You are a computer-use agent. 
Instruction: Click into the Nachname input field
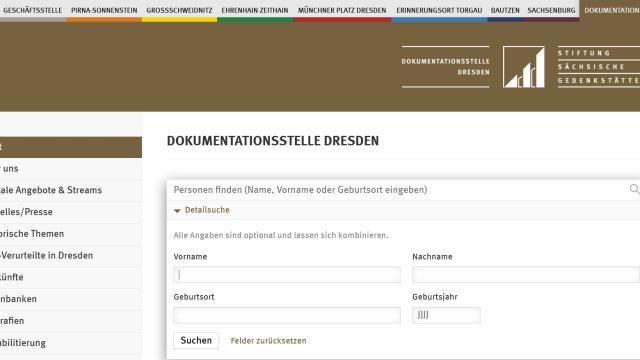(x=526, y=275)
